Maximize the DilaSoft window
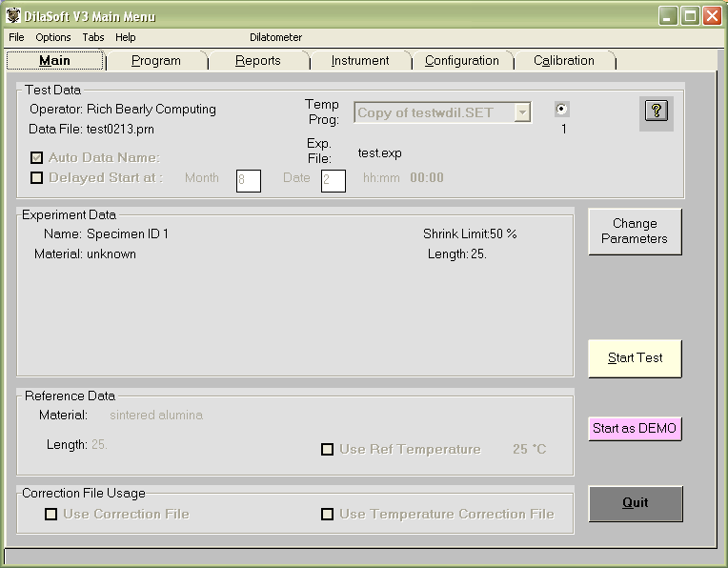Screen dimensions: 728x568 coord(690,16)
